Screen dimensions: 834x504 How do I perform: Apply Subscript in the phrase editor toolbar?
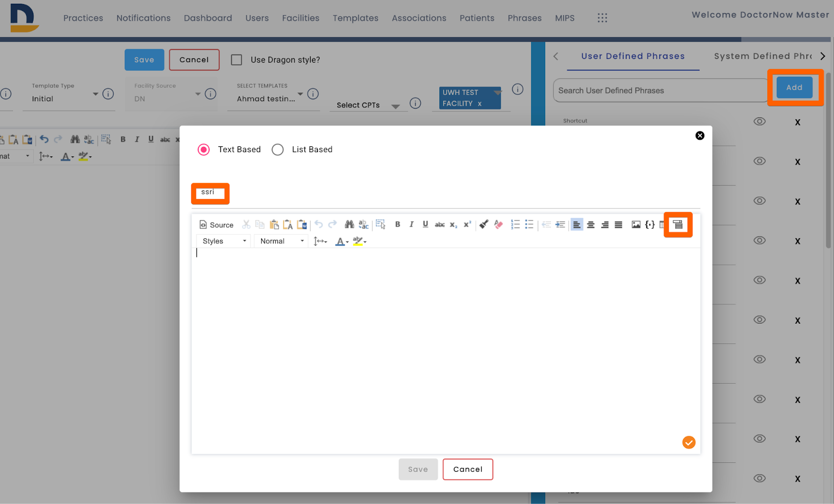point(453,225)
